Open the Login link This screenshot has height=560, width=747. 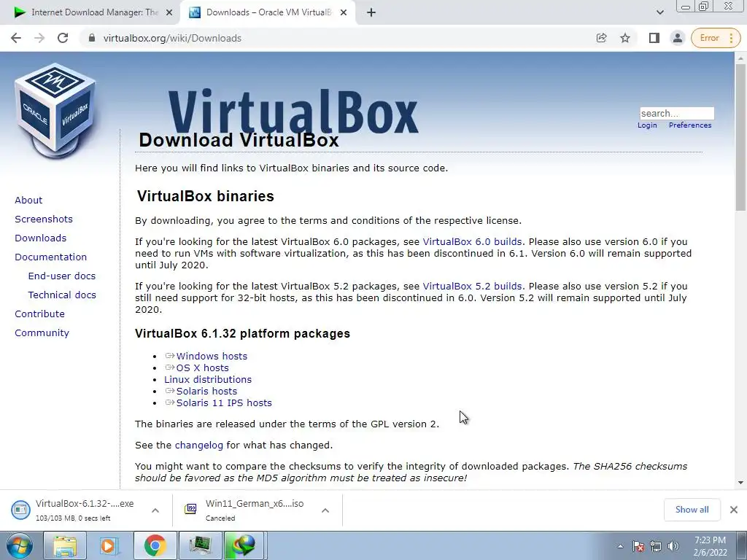pyautogui.click(x=647, y=125)
